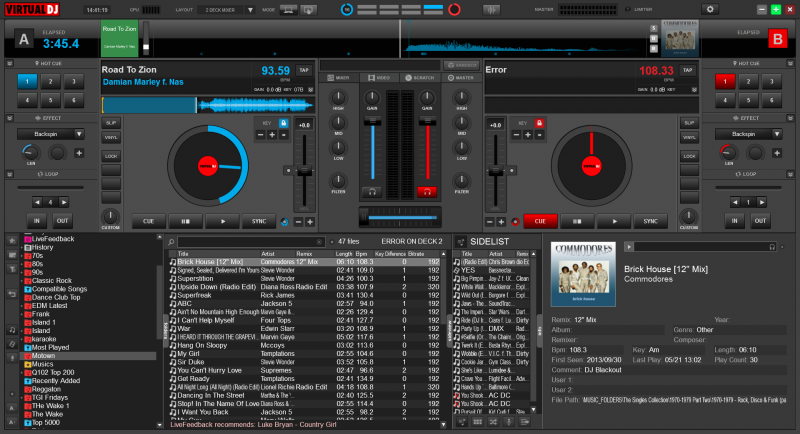
Task: Click the red circular icon beside deck B CUE
Action: coord(515,222)
